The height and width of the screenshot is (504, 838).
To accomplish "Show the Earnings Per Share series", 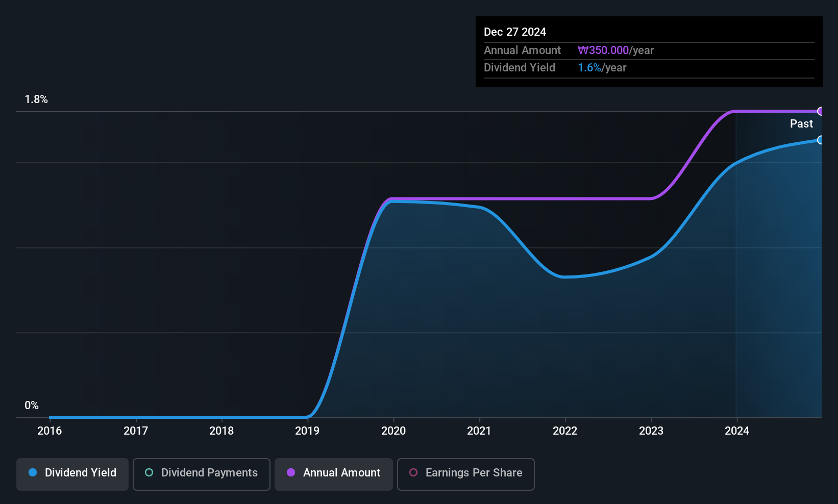I will pos(466,474).
